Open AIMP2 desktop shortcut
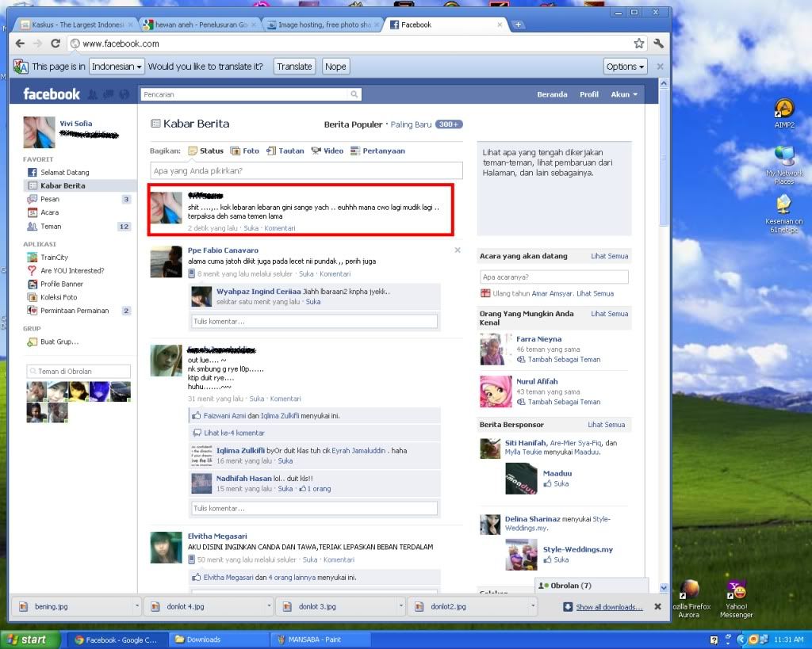Screen dimensions: 812x649 (x=784, y=114)
